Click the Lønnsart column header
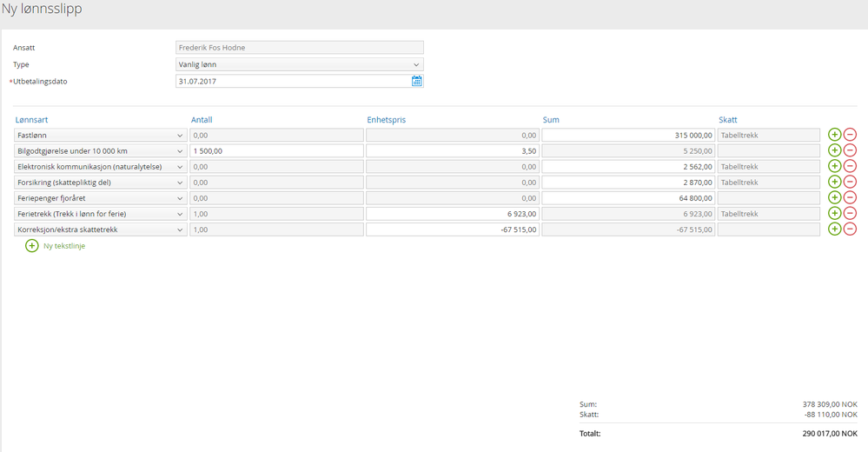The height and width of the screenshot is (452, 868). click(31, 120)
